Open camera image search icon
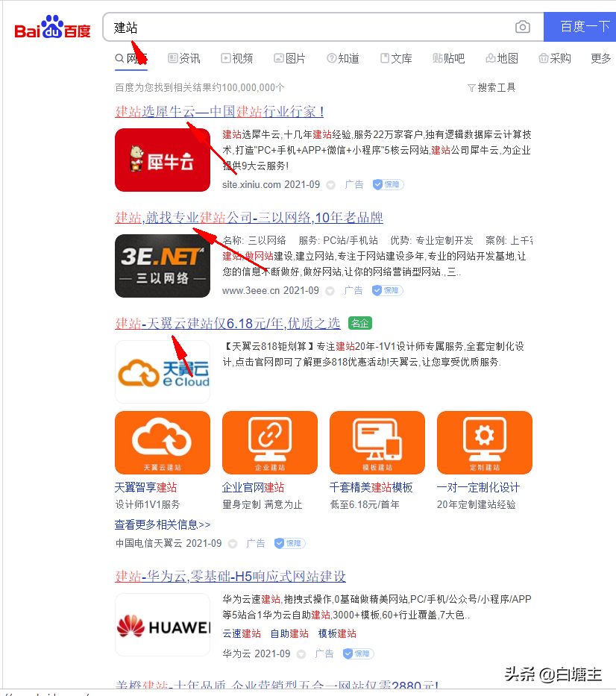 (x=522, y=27)
